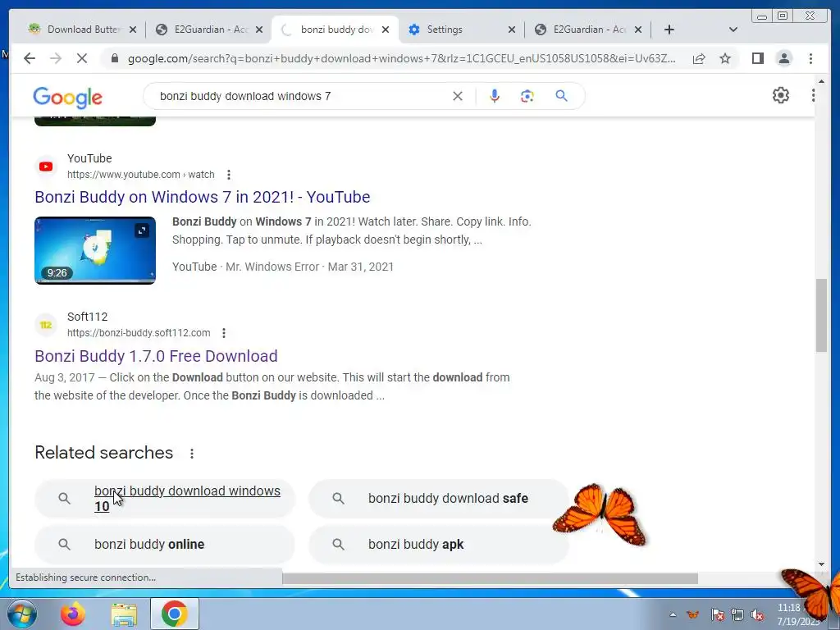
Task: View site security info via padlock
Action: pos(114,58)
